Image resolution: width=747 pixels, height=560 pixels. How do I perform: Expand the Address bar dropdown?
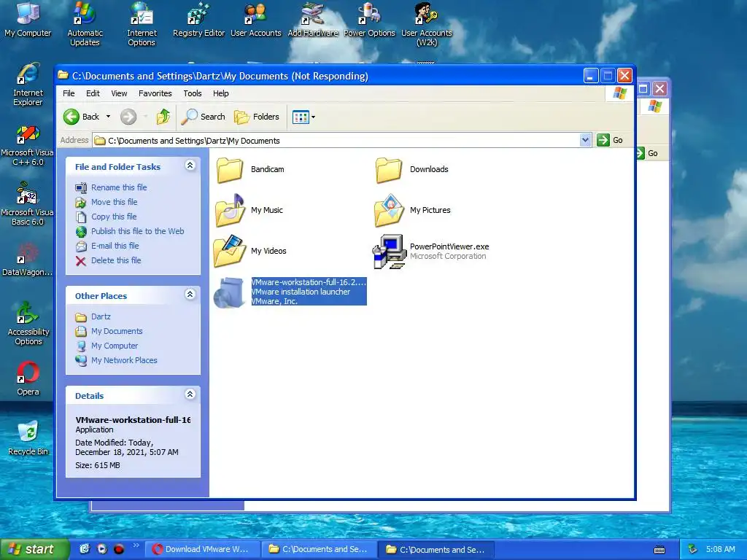coord(586,140)
